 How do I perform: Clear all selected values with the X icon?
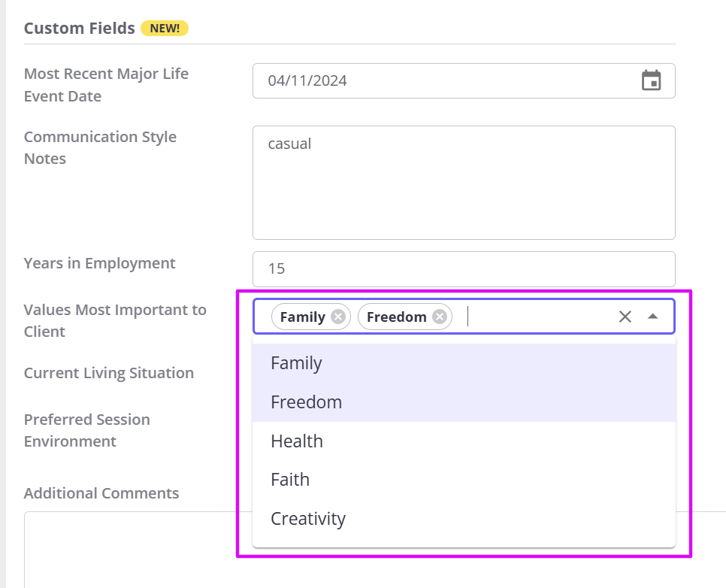tap(625, 317)
